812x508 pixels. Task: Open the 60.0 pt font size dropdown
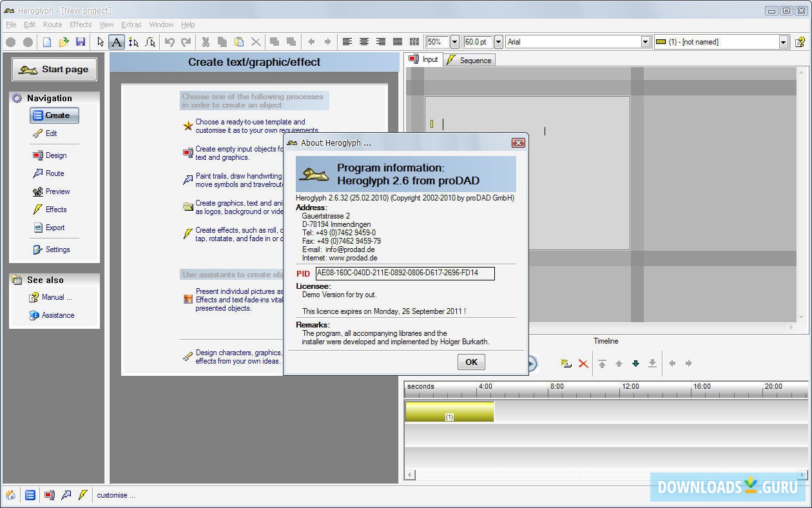coord(498,42)
